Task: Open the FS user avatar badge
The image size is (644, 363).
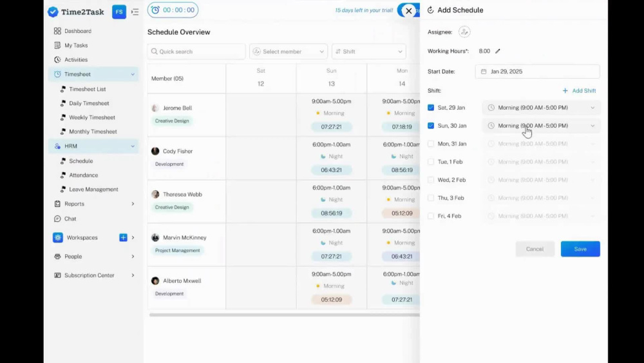Action: (119, 12)
